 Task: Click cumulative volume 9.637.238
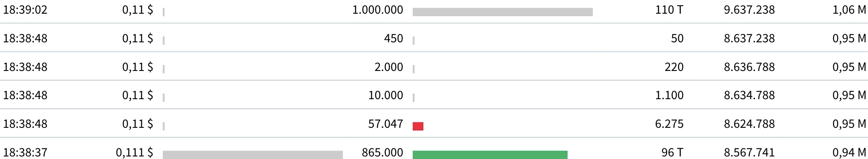[x=749, y=10]
